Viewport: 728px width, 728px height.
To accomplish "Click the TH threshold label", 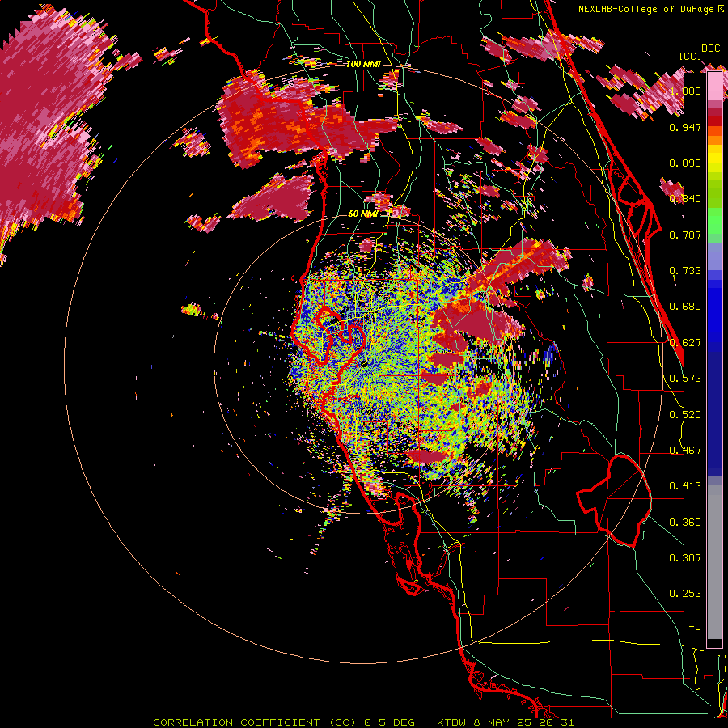I will [695, 630].
